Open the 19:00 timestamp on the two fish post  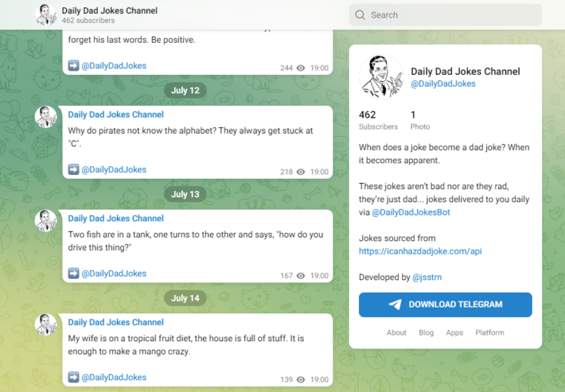319,276
